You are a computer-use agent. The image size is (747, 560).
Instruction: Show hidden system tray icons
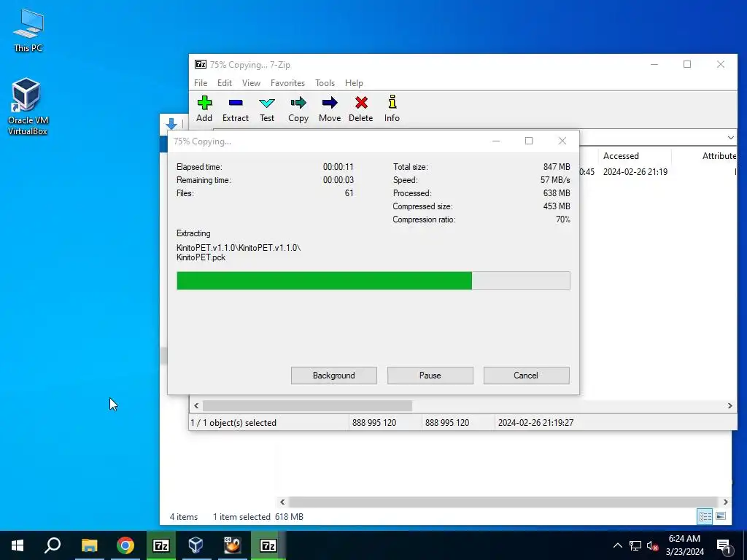617,545
